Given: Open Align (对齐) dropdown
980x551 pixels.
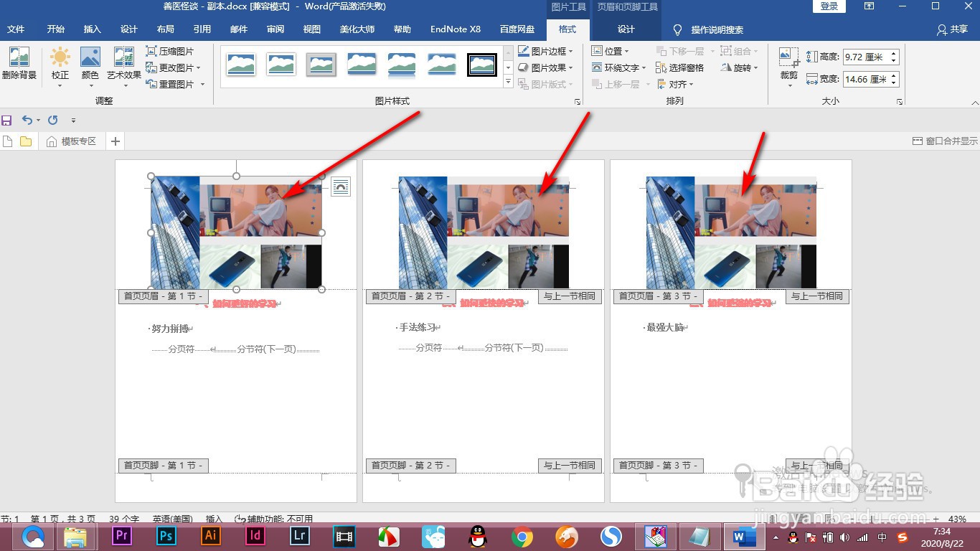Looking at the screenshot, I should (x=675, y=84).
